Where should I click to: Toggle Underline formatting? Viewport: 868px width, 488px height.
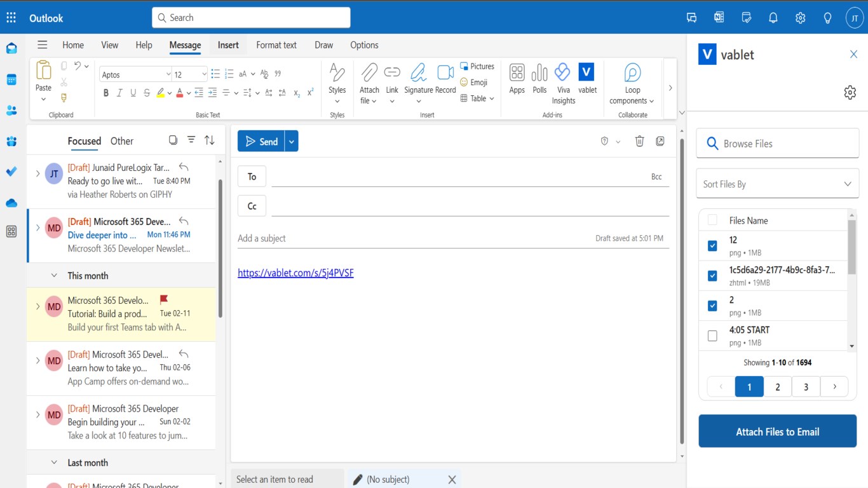click(x=133, y=93)
